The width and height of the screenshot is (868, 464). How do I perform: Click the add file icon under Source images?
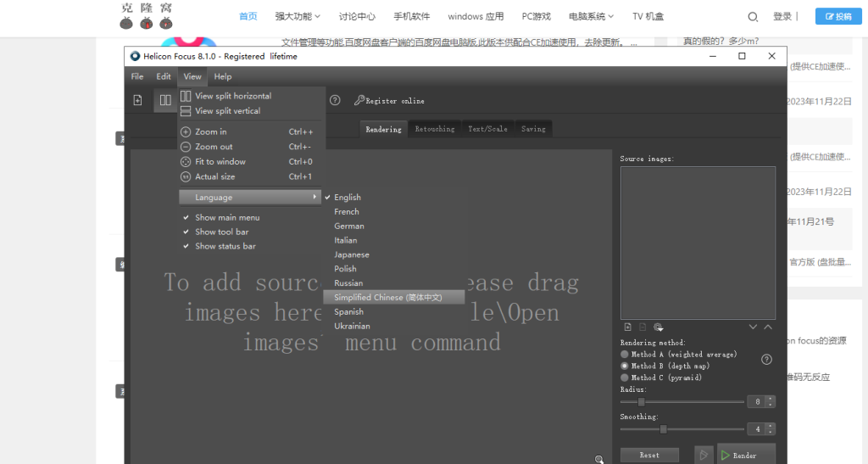pyautogui.click(x=628, y=327)
